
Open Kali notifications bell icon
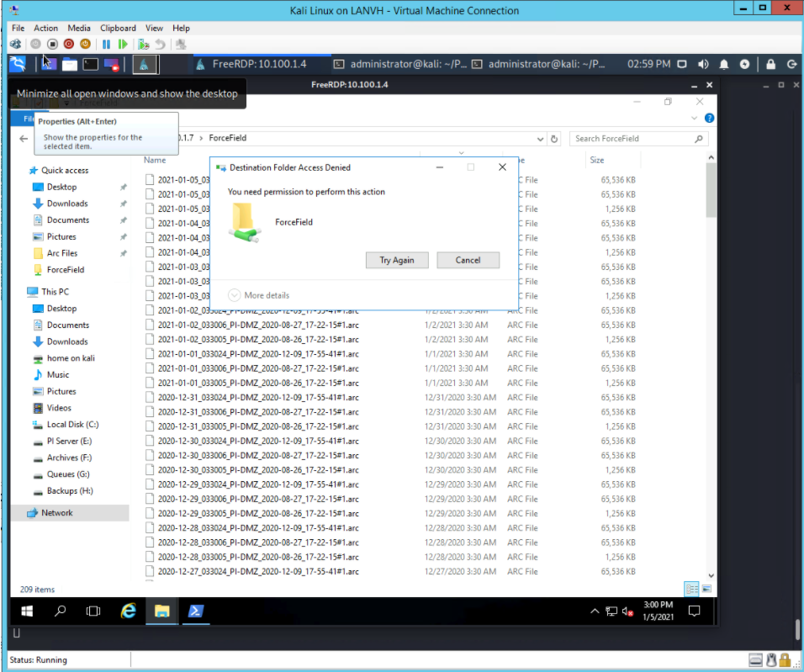pos(723,64)
